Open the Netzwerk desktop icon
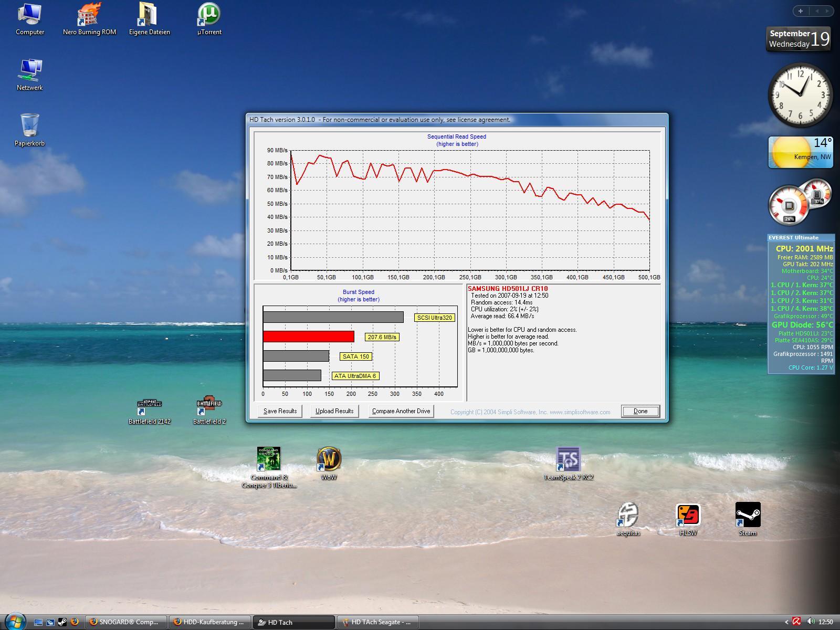The image size is (840, 630). pos(30,75)
